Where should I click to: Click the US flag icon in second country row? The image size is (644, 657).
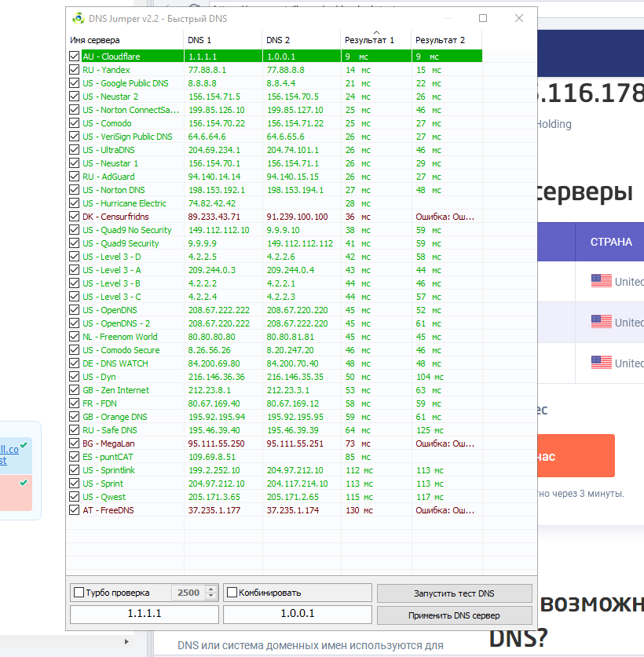pos(602,321)
